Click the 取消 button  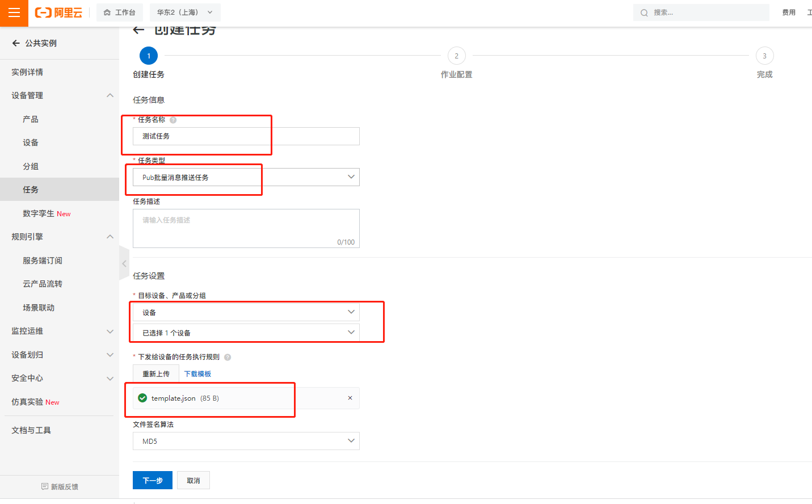tap(193, 480)
